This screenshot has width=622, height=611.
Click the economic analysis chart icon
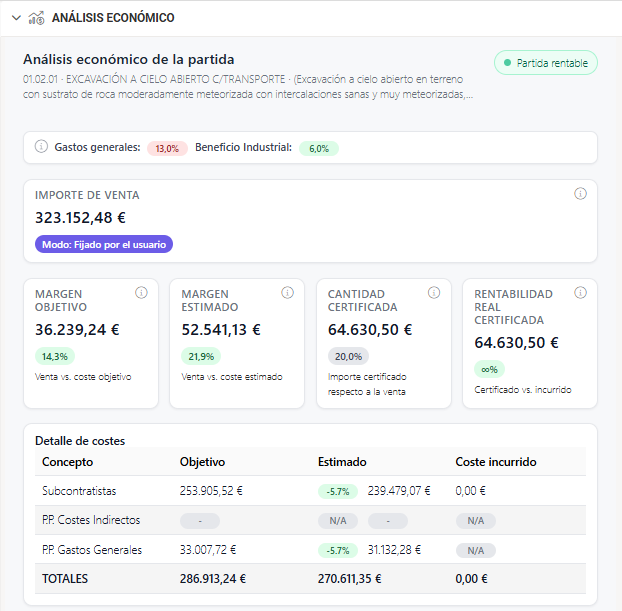click(36, 18)
